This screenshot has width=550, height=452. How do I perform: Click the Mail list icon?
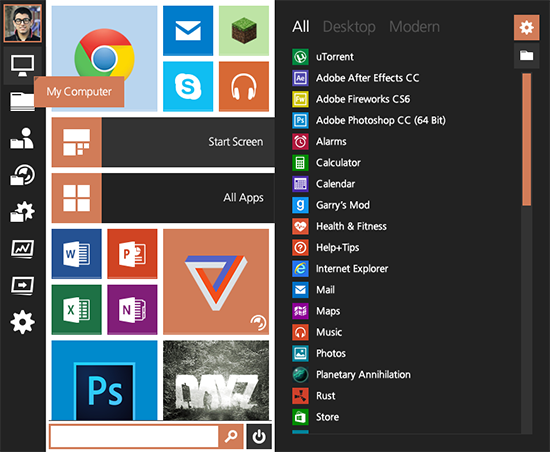coord(300,290)
